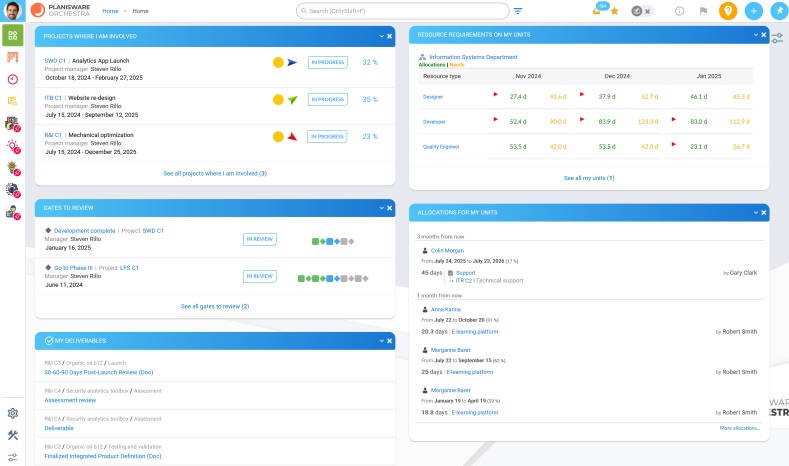The image size is (789, 466).
Task: Close the My Deliverables widget
Action: [389, 341]
